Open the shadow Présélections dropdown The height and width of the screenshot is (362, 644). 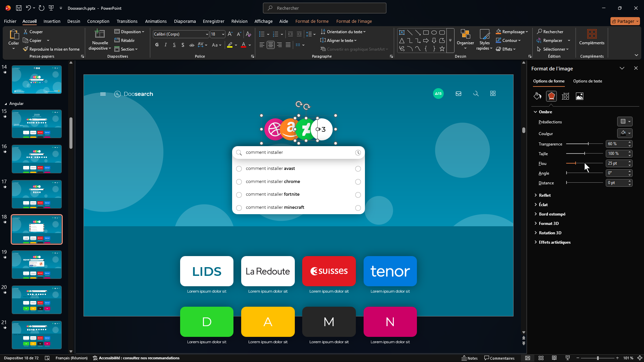pos(625,122)
